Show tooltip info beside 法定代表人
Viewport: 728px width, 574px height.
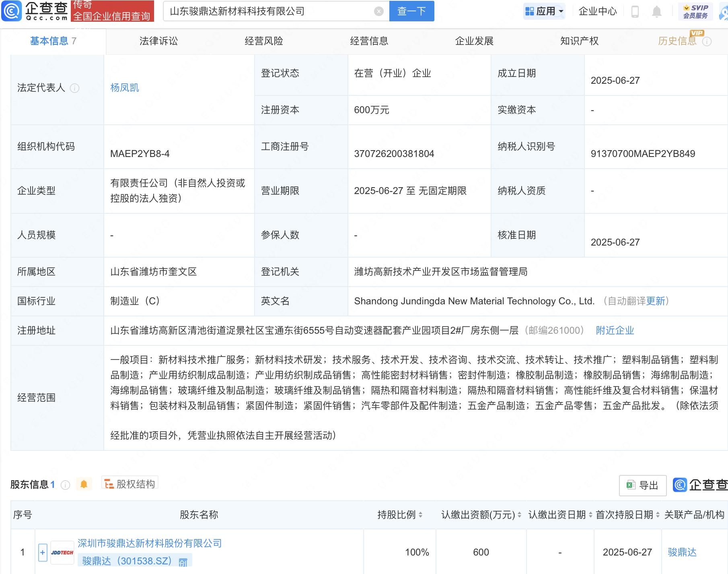pyautogui.click(x=75, y=89)
